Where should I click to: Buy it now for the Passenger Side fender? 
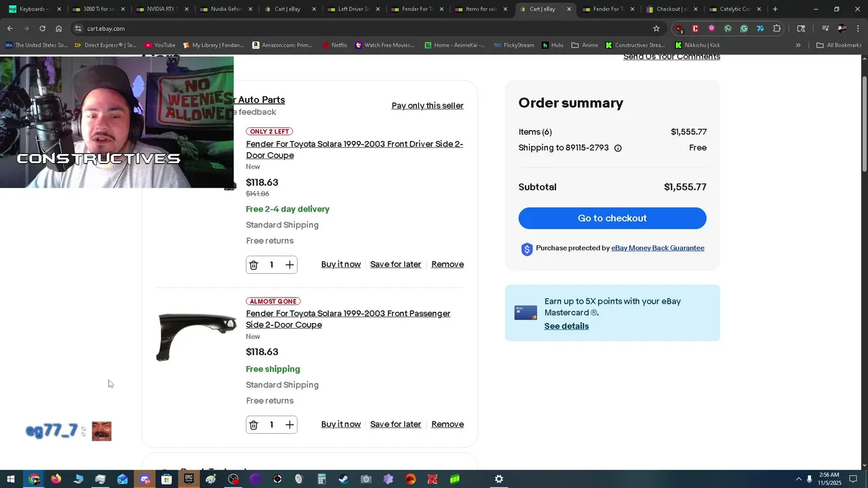click(x=341, y=424)
